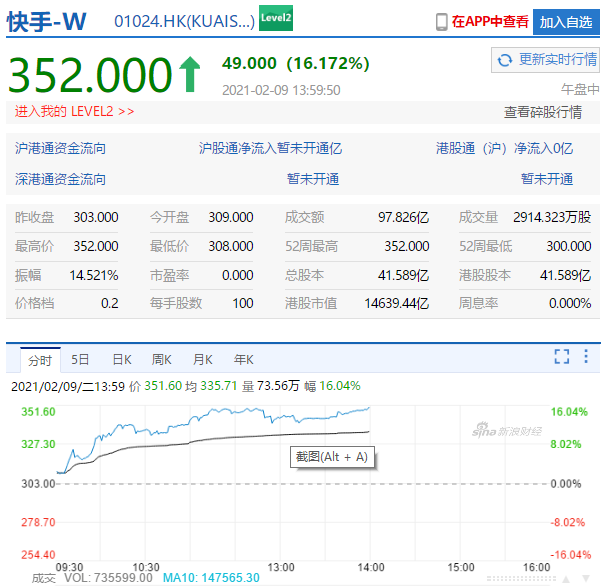Viewport: 608px width, 587px height.
Task: Click 成交量 value 2914.323万股
Action: 552,218
